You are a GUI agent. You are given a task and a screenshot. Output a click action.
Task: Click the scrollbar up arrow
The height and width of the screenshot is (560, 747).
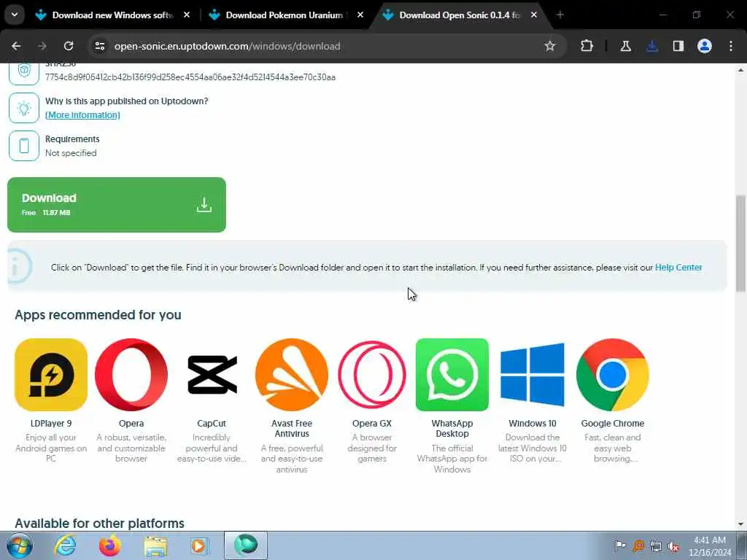tap(740, 70)
